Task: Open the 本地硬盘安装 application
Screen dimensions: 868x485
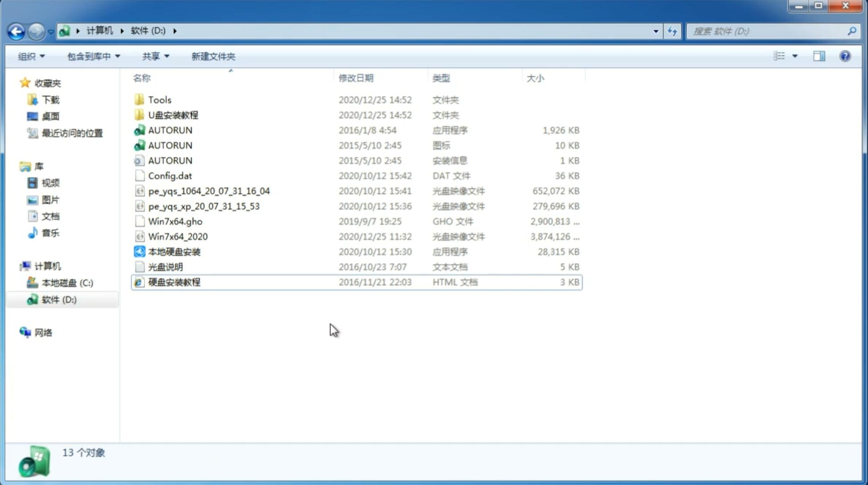Action: (x=174, y=251)
